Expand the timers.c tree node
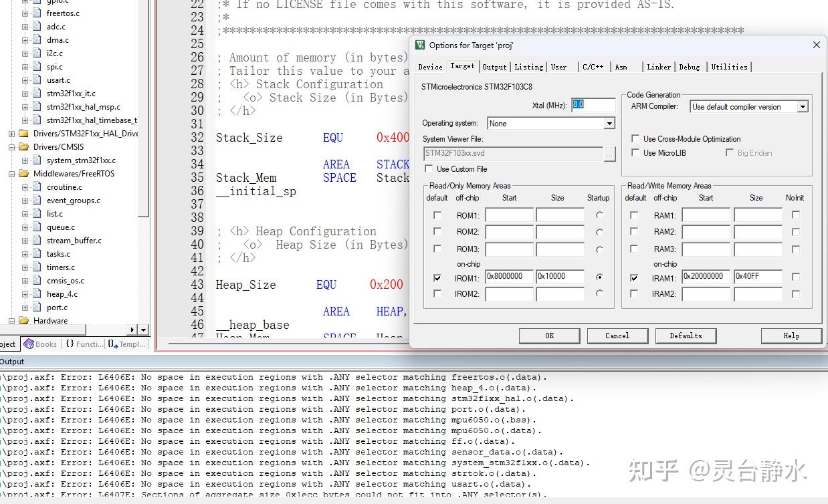This screenshot has width=828, height=504. pos(25,267)
